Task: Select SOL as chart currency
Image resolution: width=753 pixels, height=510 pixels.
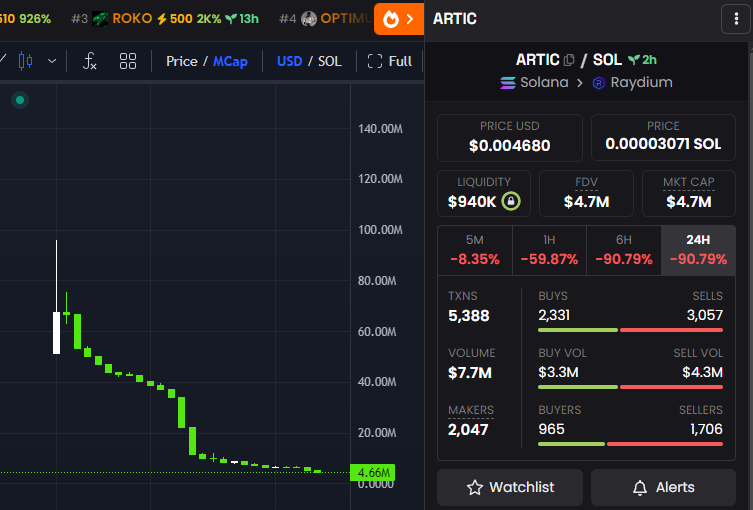Action: (330, 61)
